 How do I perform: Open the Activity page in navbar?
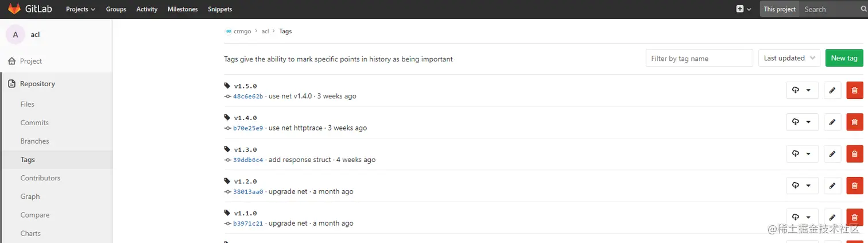tap(147, 9)
